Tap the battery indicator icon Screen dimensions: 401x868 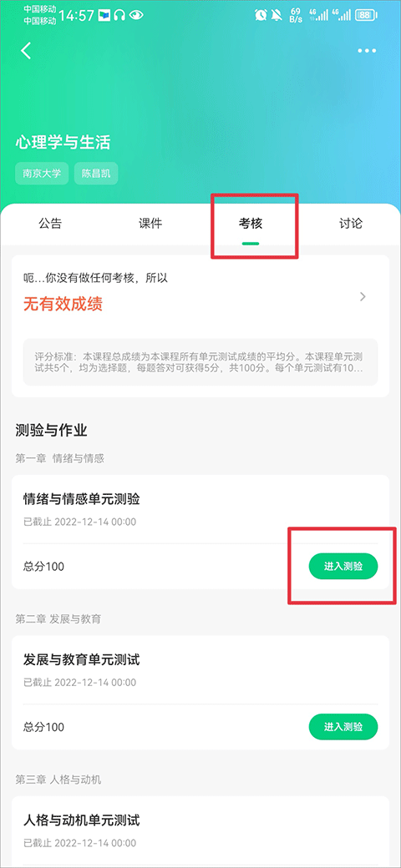(364, 16)
